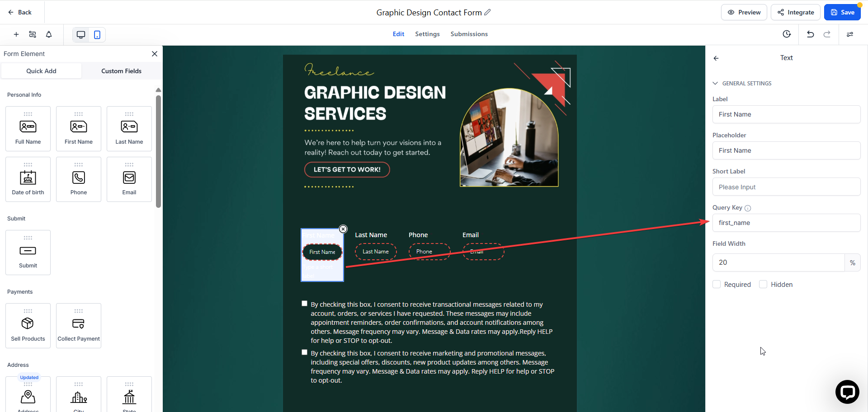Add State element

pos(129,394)
